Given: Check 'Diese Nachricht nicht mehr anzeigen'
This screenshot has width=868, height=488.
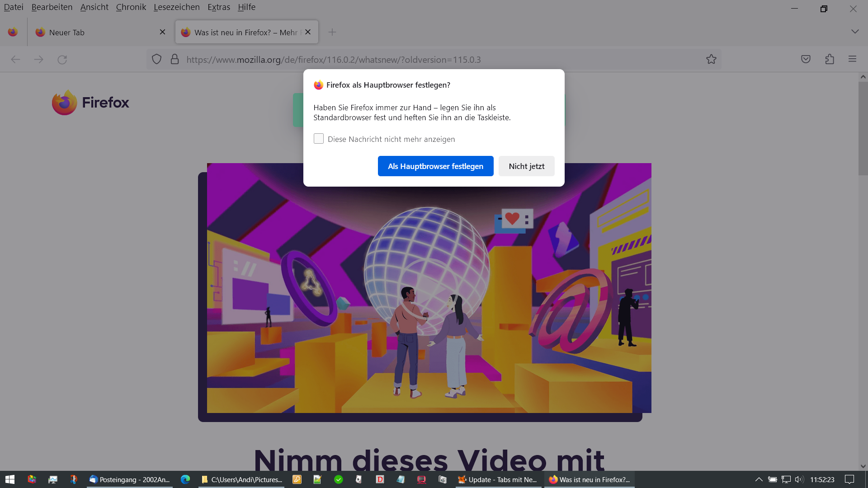Looking at the screenshot, I should 319,139.
